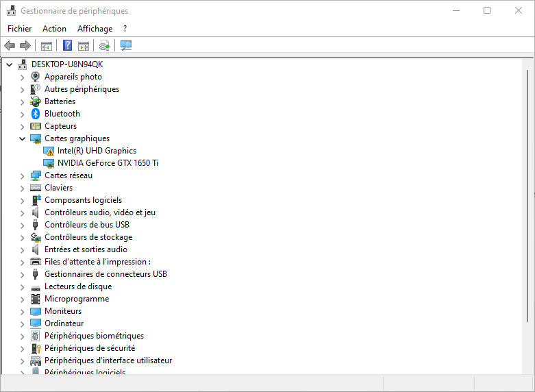
Task: Expand the Cartes réseau category chevron
Action: [x=22, y=176]
